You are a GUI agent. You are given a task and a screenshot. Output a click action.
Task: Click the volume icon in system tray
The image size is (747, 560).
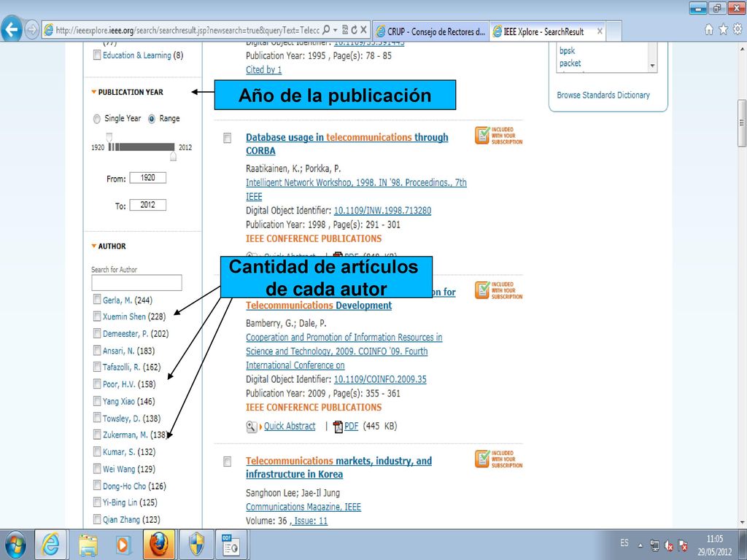click(x=669, y=545)
